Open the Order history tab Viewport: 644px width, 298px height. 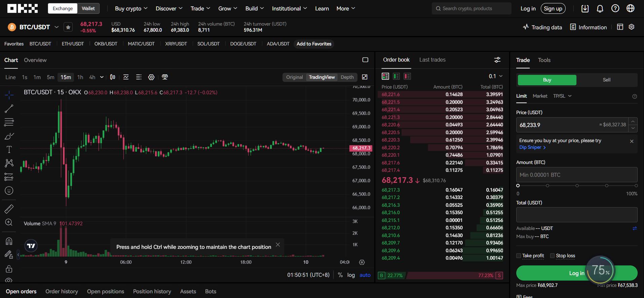[x=62, y=291]
